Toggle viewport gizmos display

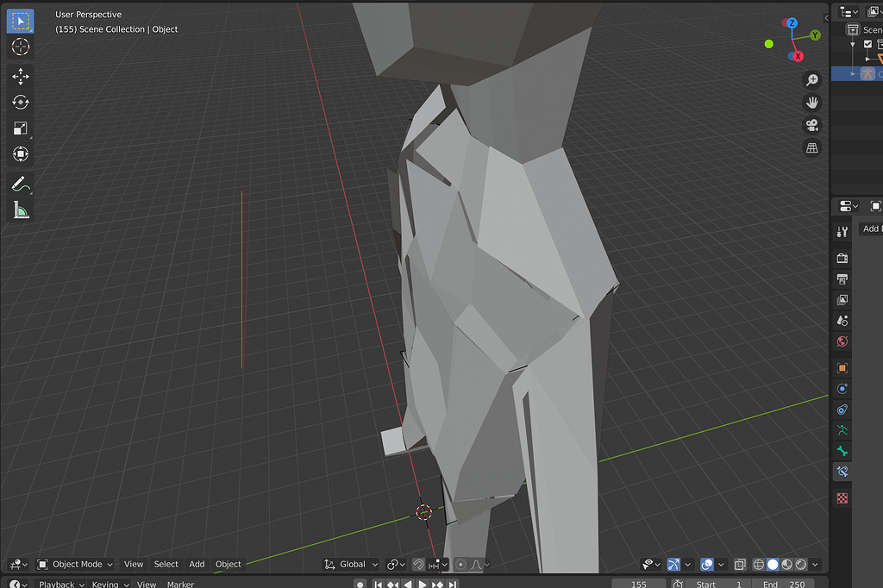click(673, 565)
